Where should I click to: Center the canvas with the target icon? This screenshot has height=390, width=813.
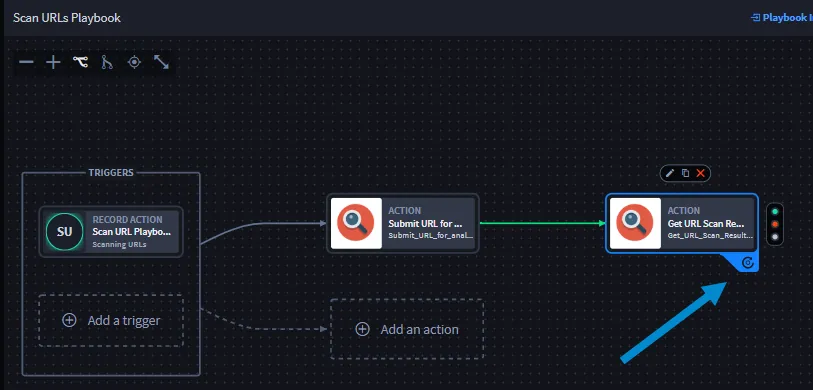[x=134, y=63]
